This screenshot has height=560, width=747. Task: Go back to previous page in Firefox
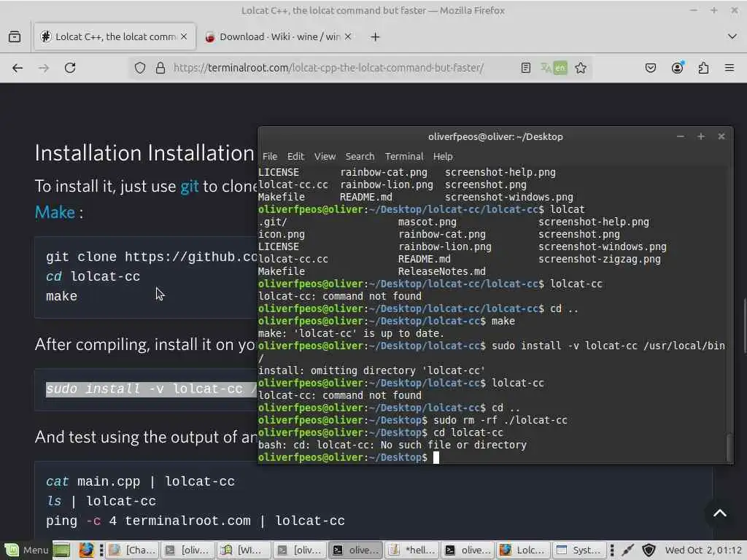[18, 68]
